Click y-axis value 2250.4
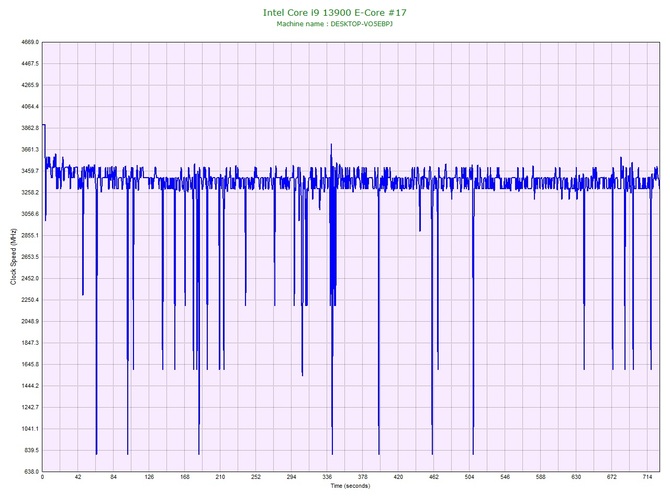This screenshot has width=670, height=503. (x=30, y=300)
